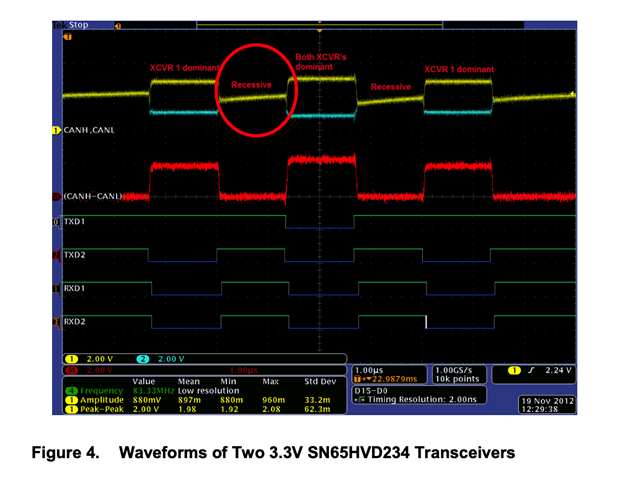Image resolution: width=619 pixels, height=480 pixels.
Task: Click the yellow channel 1 badge in the scale readout
Action: (72, 359)
